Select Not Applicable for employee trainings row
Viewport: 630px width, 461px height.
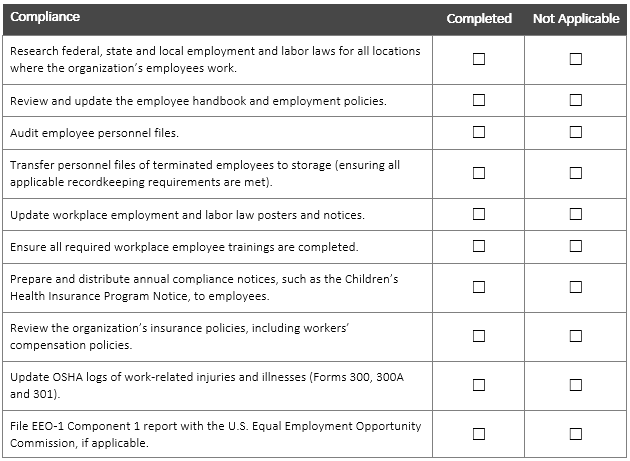[576, 246]
